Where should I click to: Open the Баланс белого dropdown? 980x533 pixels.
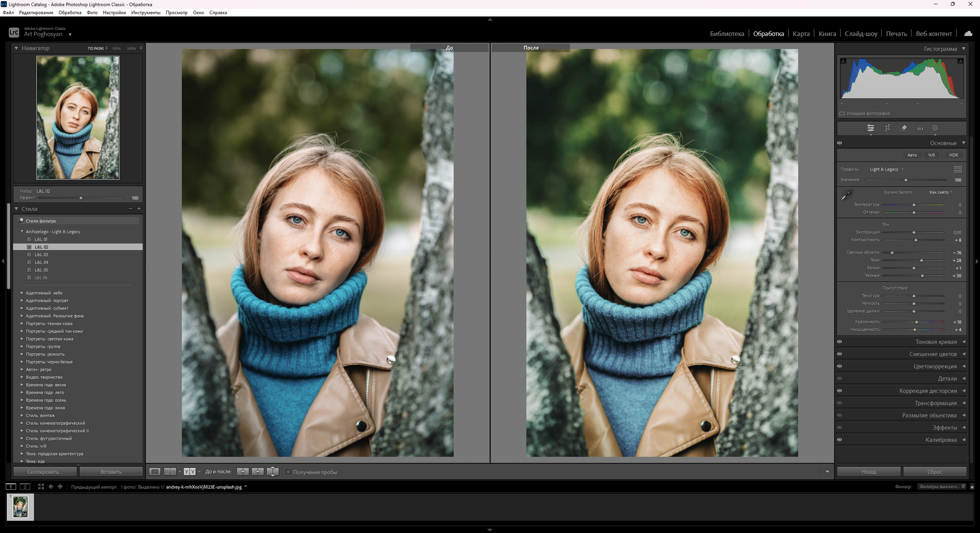point(940,192)
